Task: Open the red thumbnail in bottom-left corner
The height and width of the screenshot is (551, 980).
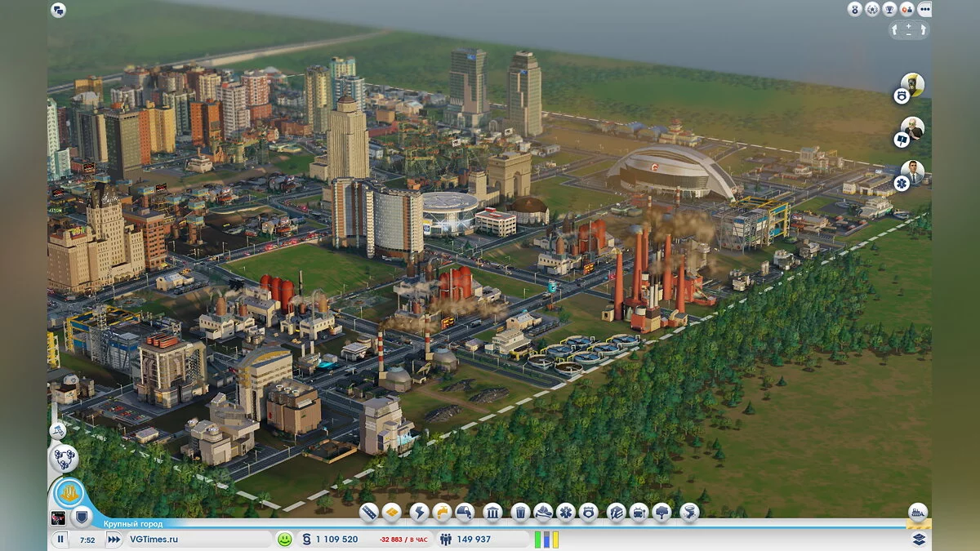Action: (58, 517)
